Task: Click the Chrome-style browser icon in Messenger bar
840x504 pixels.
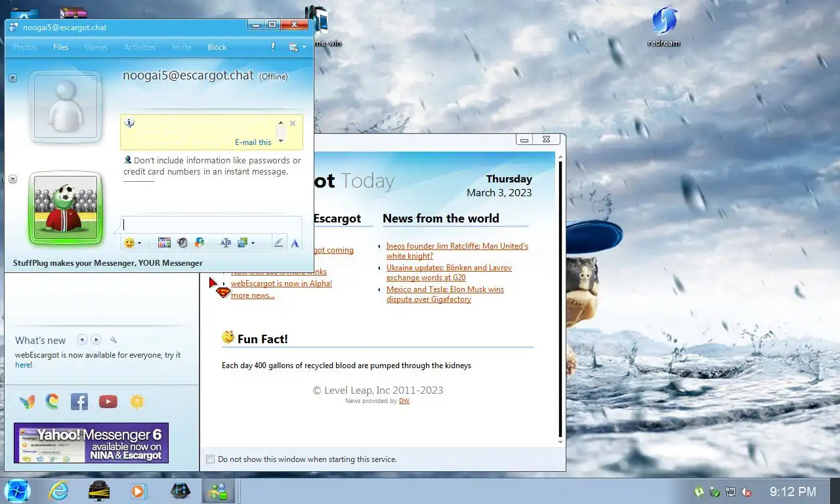Action: point(52,401)
